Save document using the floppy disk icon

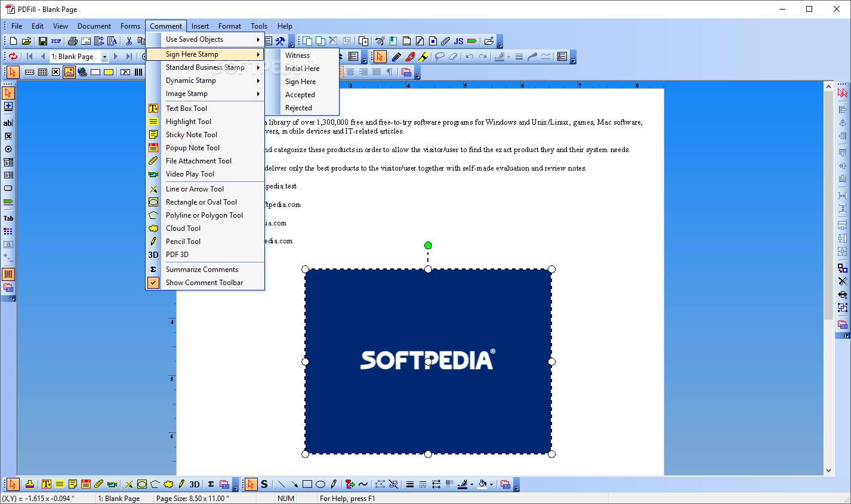tap(43, 41)
